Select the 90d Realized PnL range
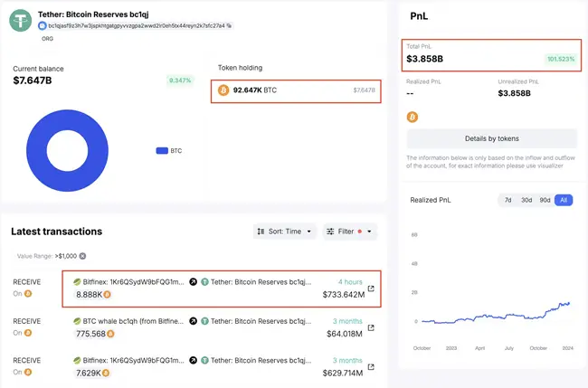 pos(545,200)
